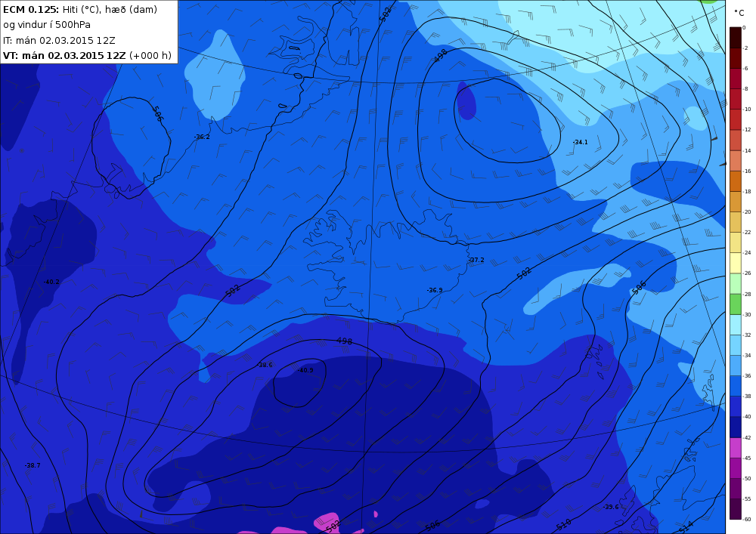Click the -38.6 temperature value
The width and height of the screenshot is (756, 534).
(265, 365)
